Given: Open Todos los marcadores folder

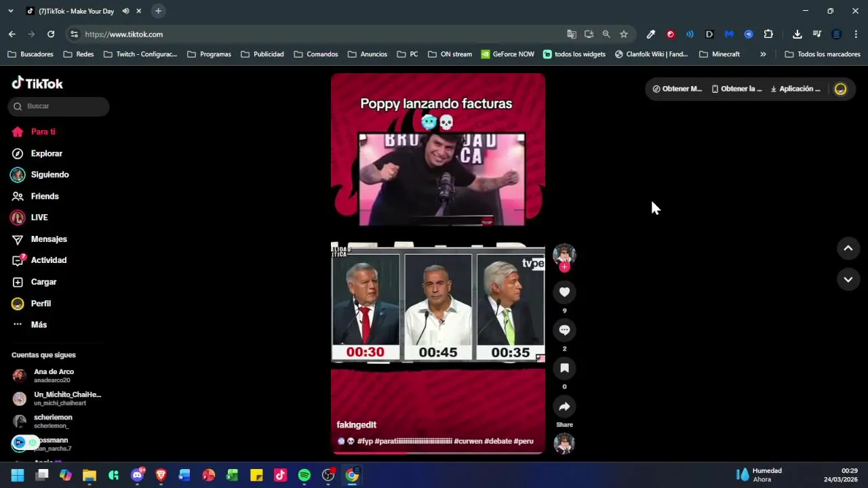Looking at the screenshot, I should pos(822,54).
